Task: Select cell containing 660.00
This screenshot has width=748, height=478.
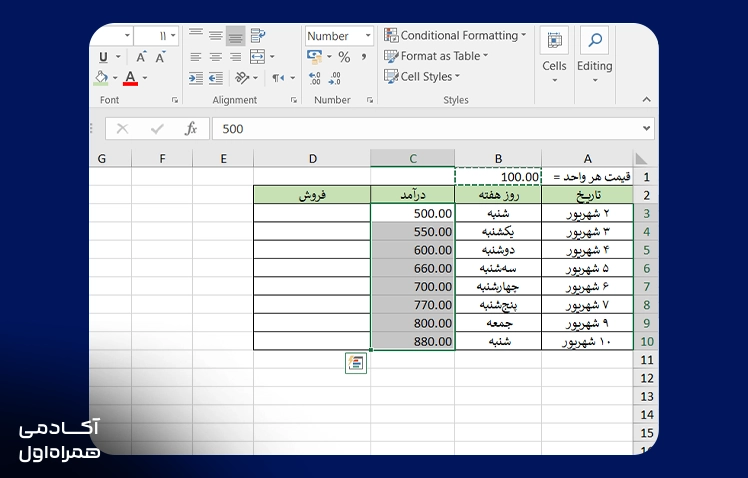Action: [413, 268]
